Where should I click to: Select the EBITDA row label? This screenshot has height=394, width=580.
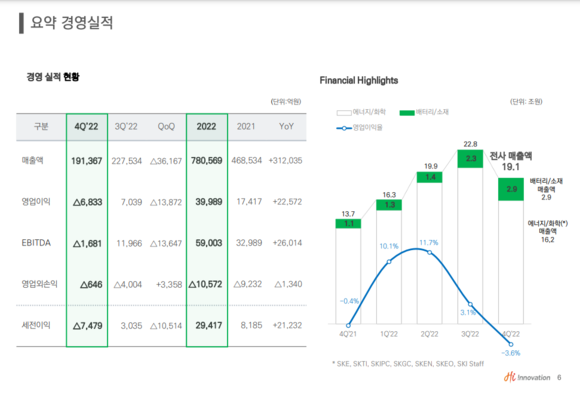click(x=36, y=243)
